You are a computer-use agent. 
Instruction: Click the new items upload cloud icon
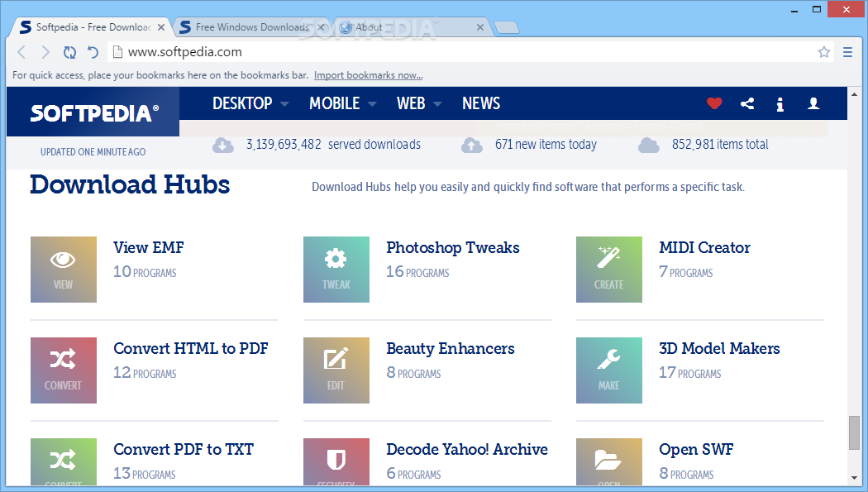(x=472, y=145)
